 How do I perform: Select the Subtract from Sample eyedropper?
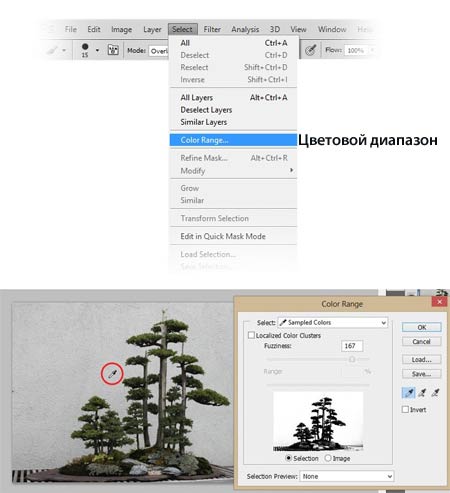pyautogui.click(x=435, y=393)
